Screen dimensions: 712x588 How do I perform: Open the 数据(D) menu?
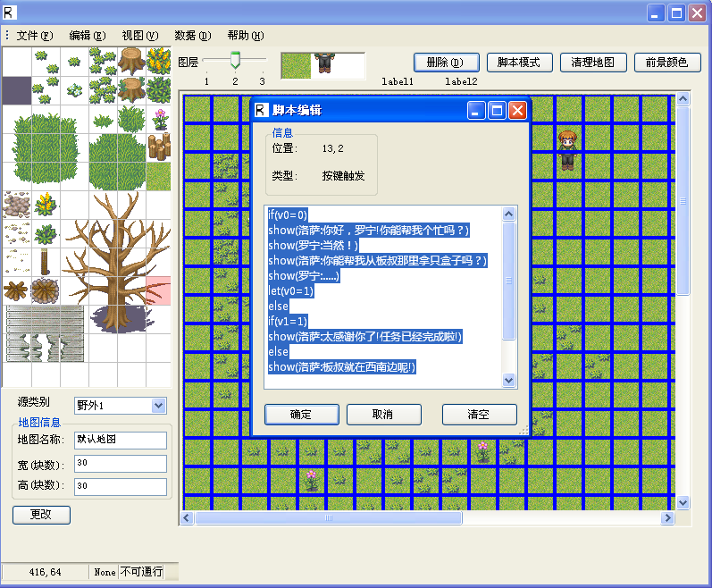pyautogui.click(x=193, y=36)
